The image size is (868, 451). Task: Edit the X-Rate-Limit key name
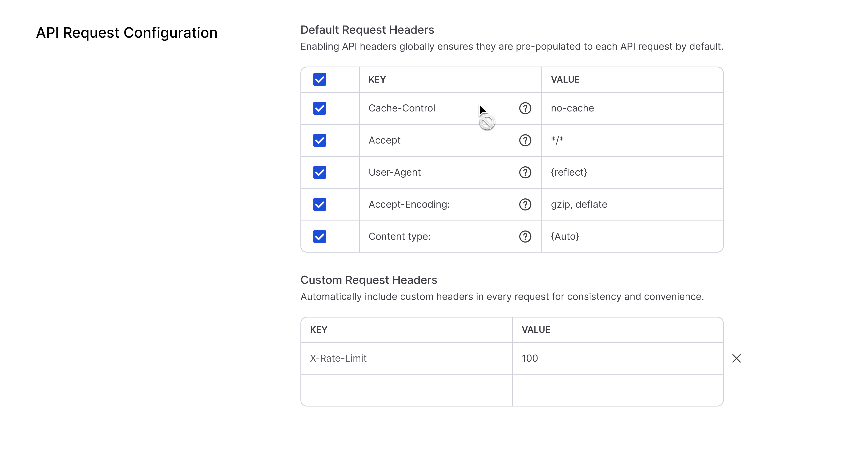coord(339,358)
